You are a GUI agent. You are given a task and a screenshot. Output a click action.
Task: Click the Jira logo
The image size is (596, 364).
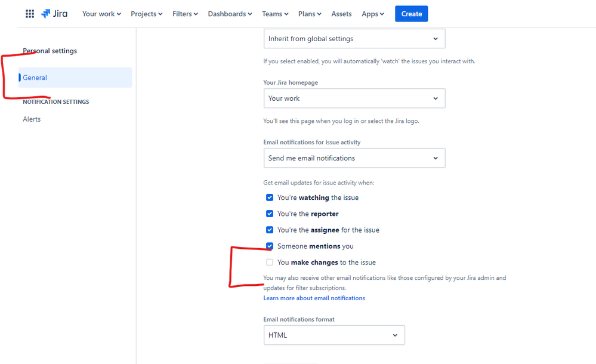[x=54, y=14]
